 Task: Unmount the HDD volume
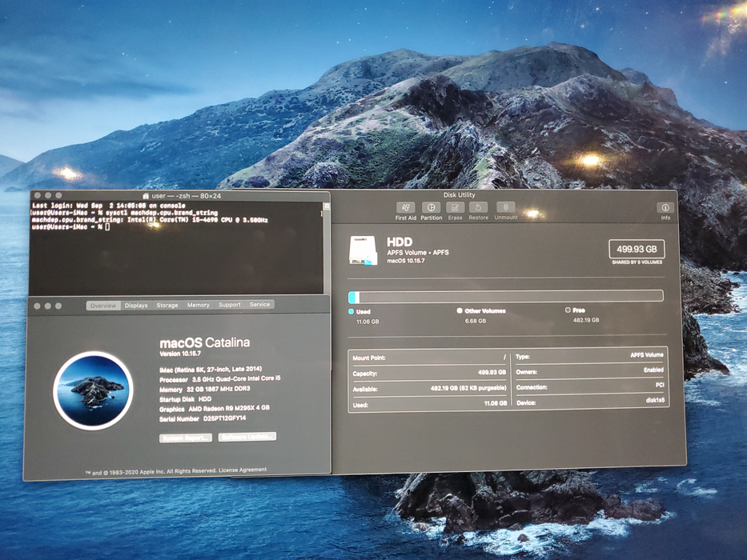tap(506, 211)
